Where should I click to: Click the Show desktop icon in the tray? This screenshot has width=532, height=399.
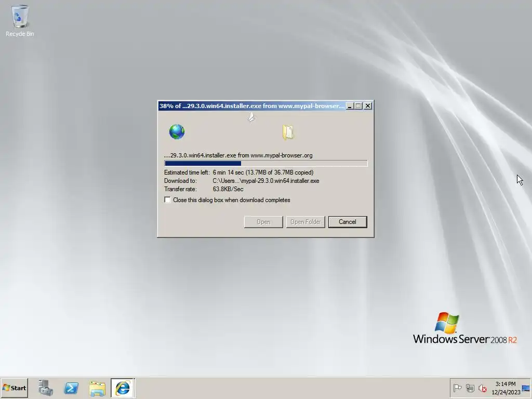click(x=526, y=388)
